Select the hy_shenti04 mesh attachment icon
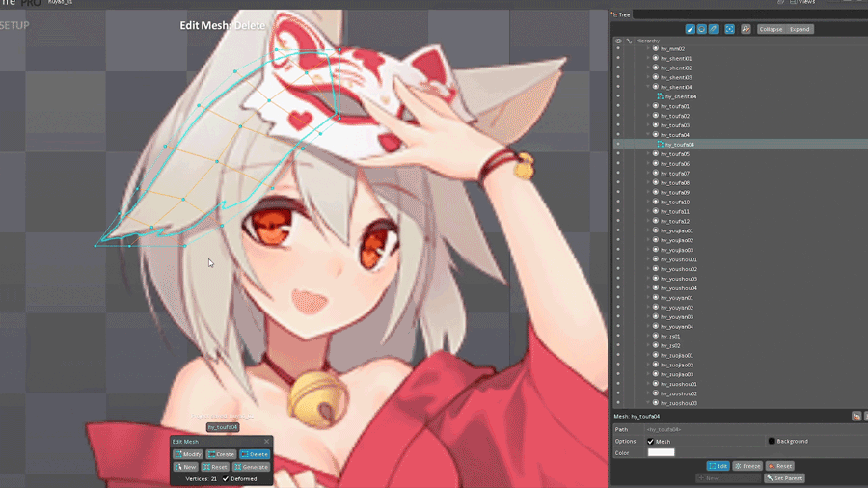The width and height of the screenshot is (868, 488). [661, 96]
